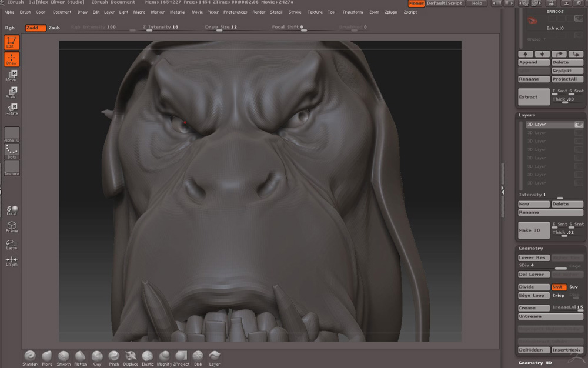
Task: Toggle the Suv smooth UV option
Action: [574, 287]
